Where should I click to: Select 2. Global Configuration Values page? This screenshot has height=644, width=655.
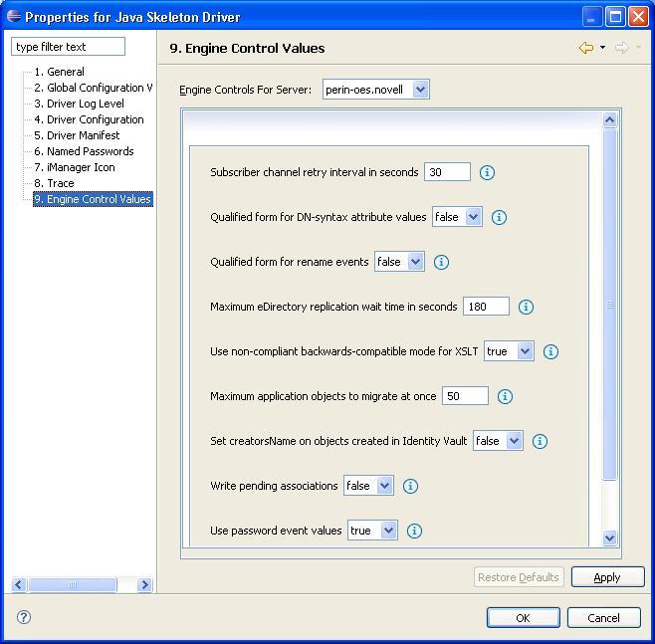[94, 88]
